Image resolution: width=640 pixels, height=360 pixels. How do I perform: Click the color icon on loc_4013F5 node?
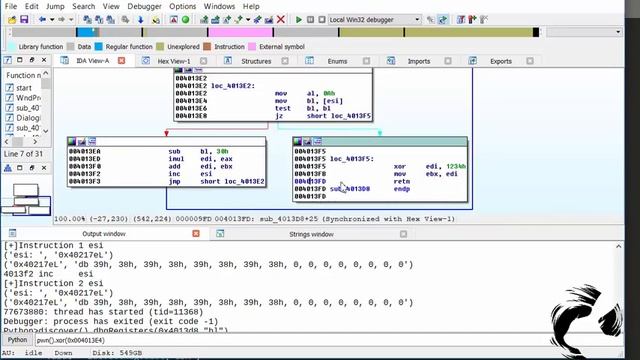coord(298,141)
